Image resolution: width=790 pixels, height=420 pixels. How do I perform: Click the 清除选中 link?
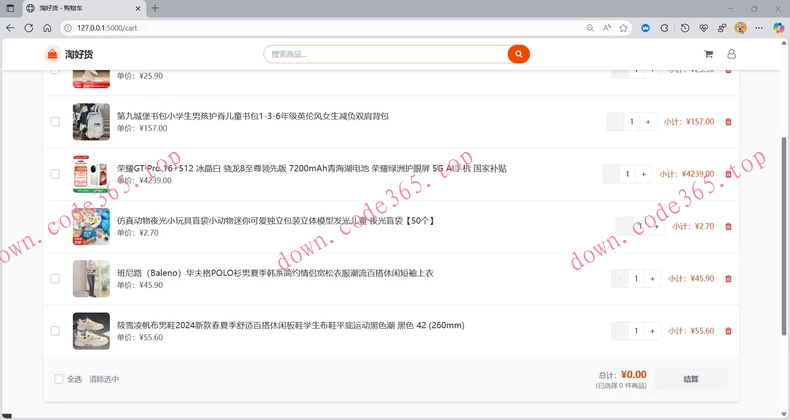point(104,379)
